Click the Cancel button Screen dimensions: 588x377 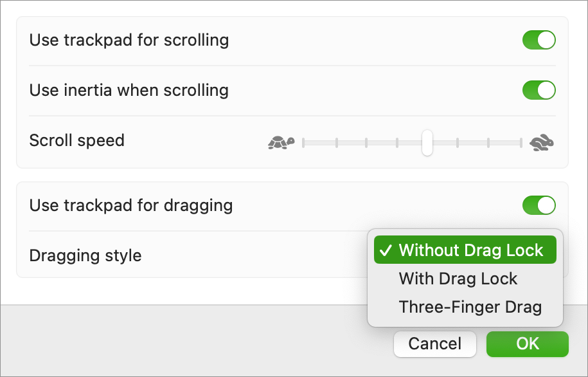435,344
